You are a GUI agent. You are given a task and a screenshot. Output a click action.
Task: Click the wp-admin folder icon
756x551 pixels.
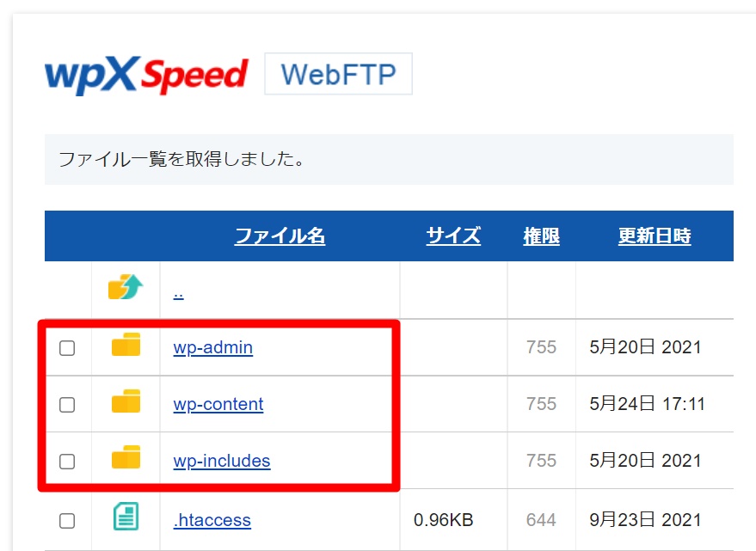pos(126,344)
